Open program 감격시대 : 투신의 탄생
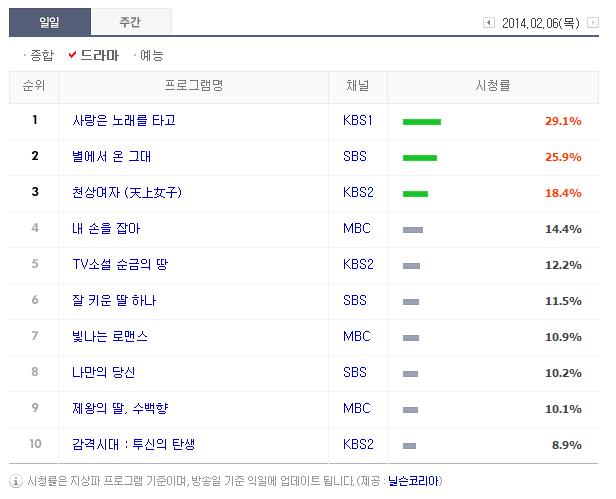 pos(134,445)
